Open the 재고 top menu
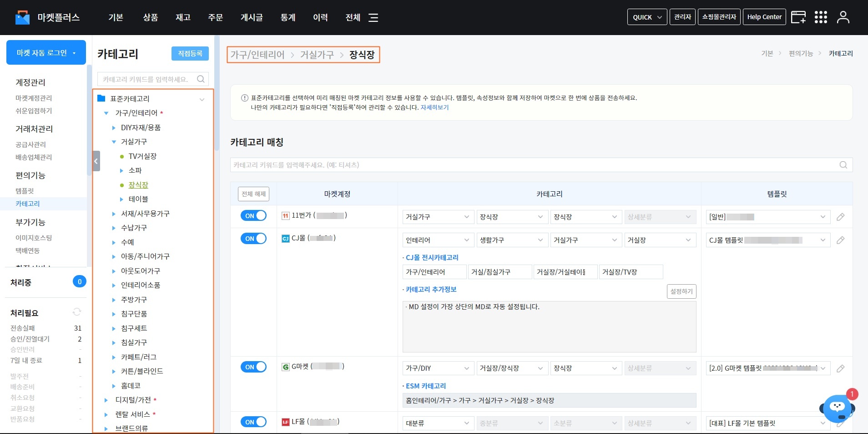 (183, 17)
